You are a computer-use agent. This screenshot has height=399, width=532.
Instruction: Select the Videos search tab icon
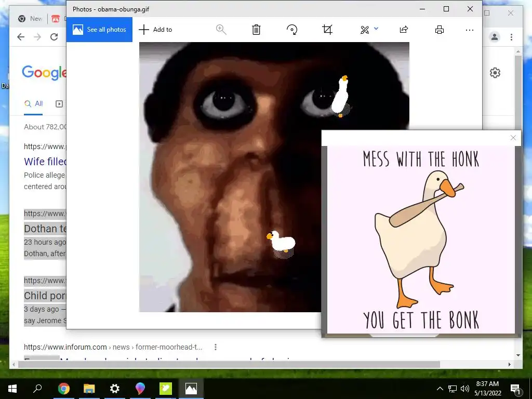(59, 104)
